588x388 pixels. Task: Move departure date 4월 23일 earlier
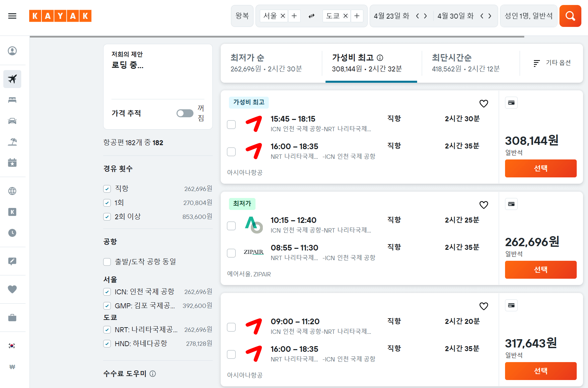click(417, 16)
